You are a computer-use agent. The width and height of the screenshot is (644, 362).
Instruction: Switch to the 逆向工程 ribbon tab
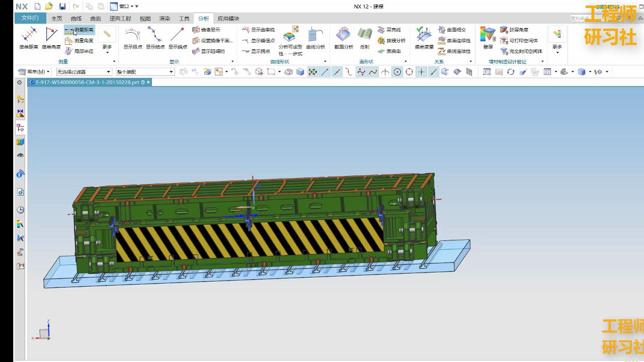tap(120, 18)
